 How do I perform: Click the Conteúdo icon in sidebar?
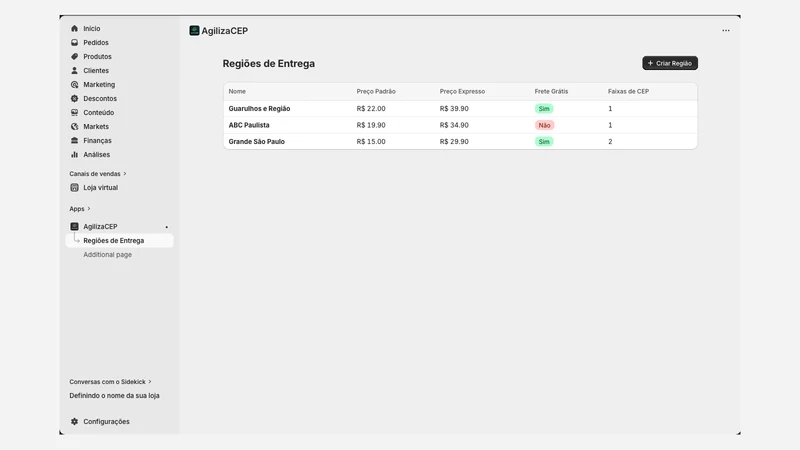[x=74, y=112]
